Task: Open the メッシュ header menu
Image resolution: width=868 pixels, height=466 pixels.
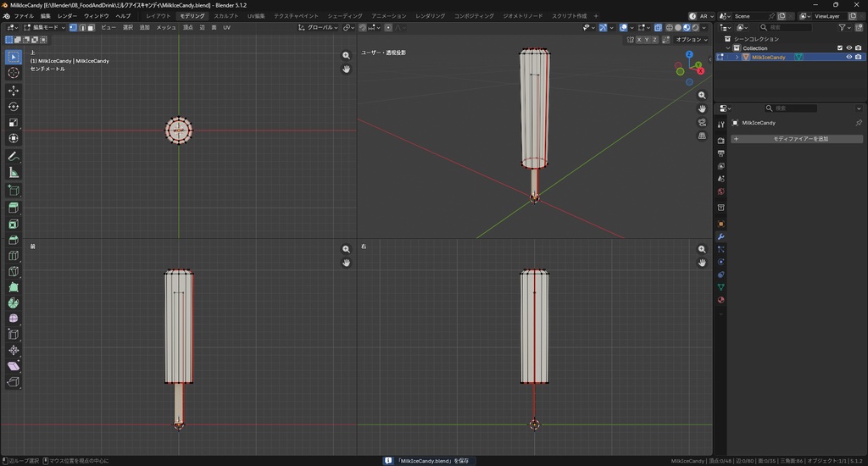Action: (x=166, y=27)
